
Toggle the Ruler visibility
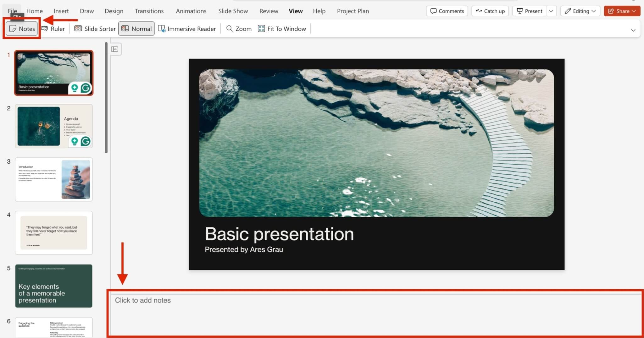click(x=53, y=28)
